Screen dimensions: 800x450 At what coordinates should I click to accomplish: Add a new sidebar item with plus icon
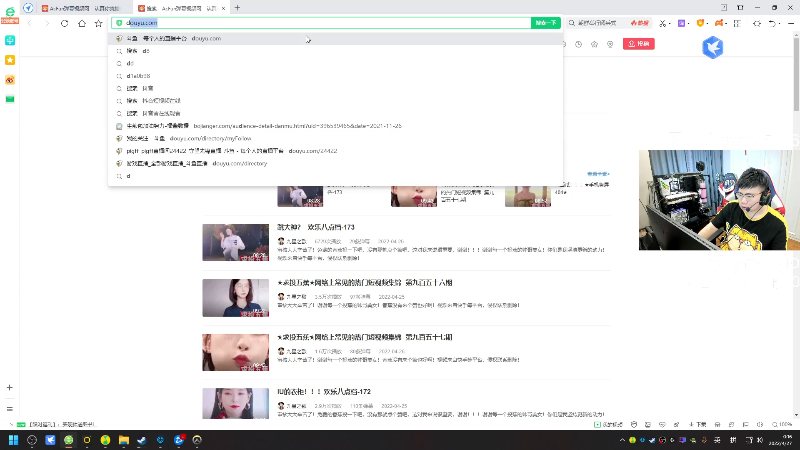pyautogui.click(x=9, y=388)
